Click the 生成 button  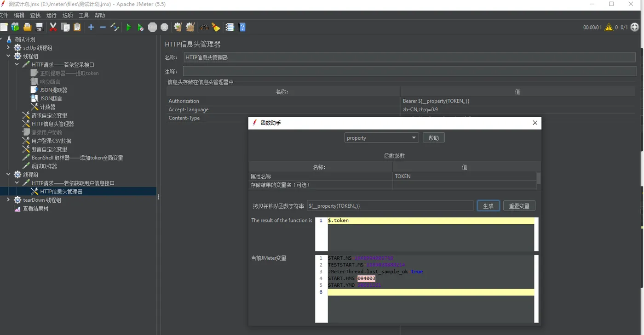[x=488, y=206]
